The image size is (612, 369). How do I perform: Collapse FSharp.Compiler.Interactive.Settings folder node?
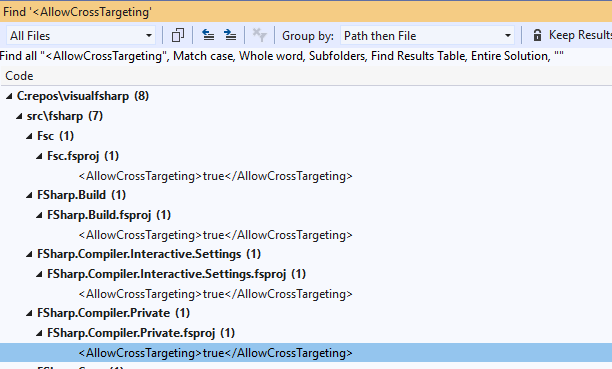point(29,254)
